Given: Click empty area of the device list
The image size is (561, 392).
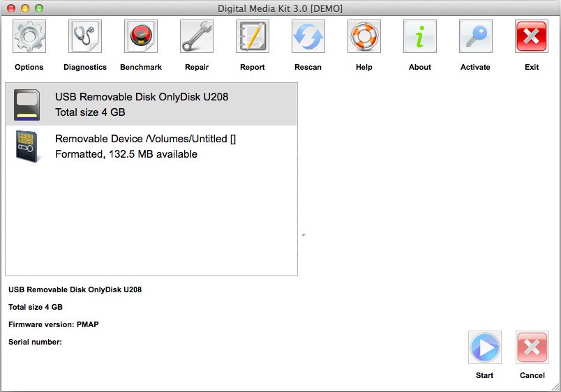Looking at the screenshot, I should (151, 223).
